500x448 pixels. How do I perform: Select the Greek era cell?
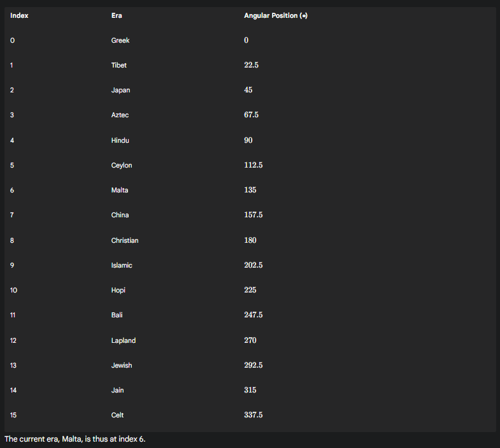[x=120, y=41]
